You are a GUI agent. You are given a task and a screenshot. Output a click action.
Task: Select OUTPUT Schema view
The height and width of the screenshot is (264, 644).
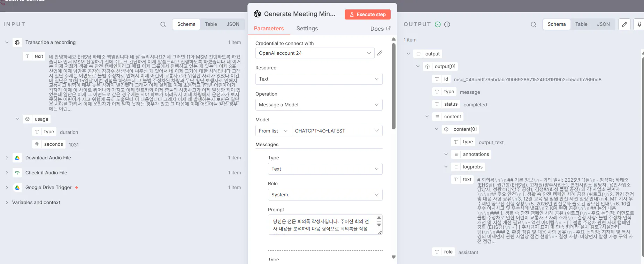click(557, 24)
